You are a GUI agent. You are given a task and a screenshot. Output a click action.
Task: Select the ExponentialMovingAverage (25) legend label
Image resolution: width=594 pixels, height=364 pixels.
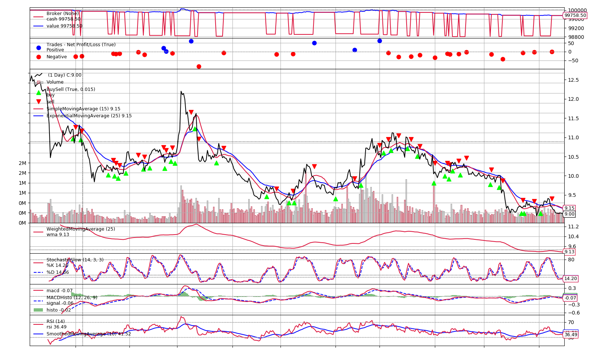tap(89, 116)
